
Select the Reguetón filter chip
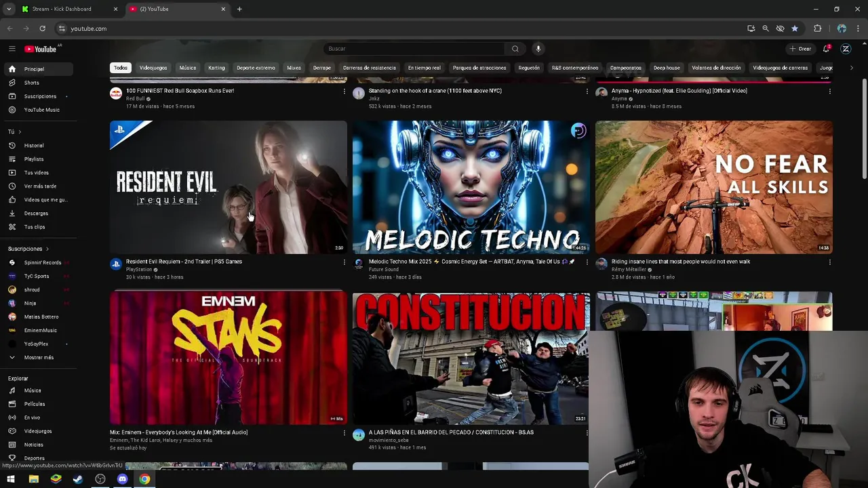(x=529, y=68)
